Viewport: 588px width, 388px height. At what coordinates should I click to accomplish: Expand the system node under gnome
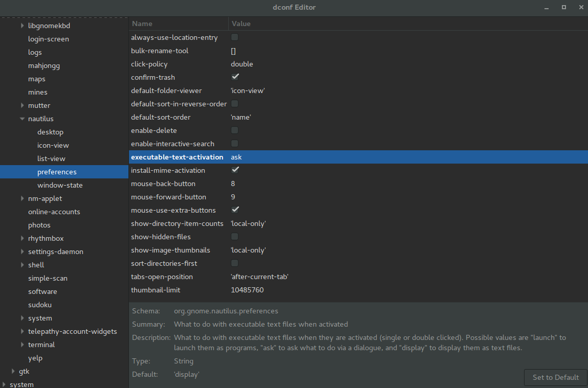click(22, 318)
